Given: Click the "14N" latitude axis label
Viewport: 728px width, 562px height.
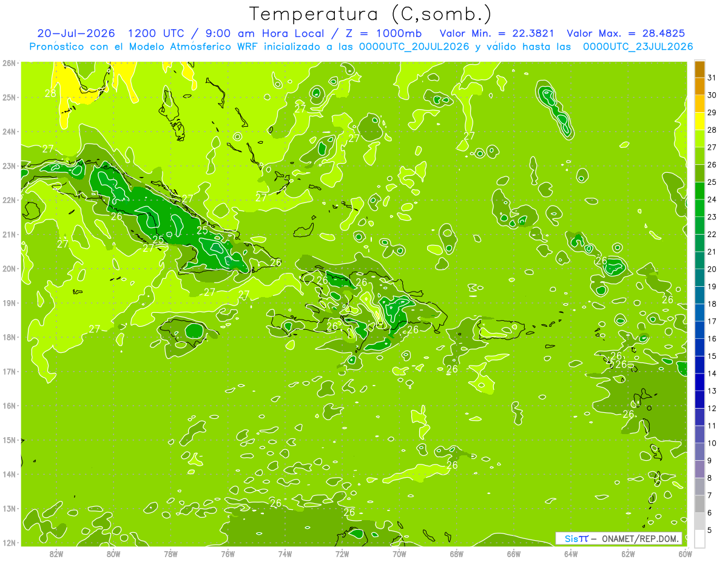Looking at the screenshot, I should [x=9, y=474].
